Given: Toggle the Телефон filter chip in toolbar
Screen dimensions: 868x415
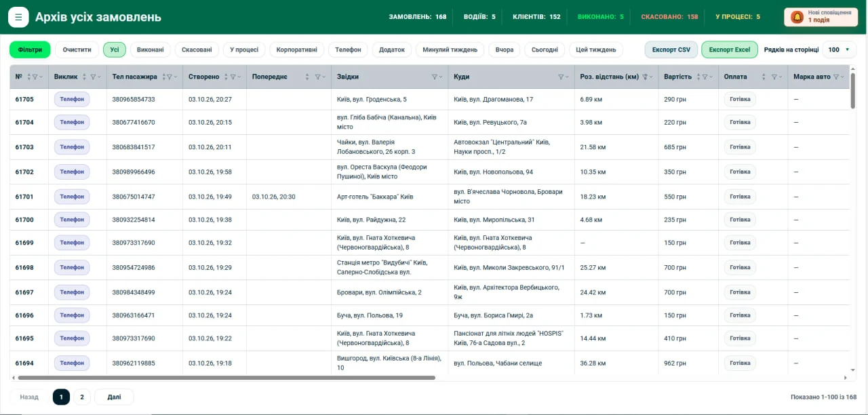Looking at the screenshot, I should (x=348, y=50).
